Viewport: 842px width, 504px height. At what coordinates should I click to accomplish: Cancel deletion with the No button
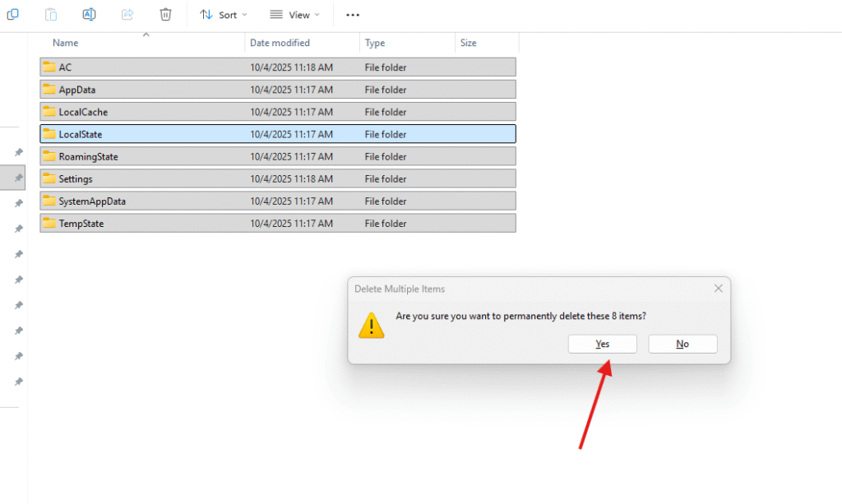pyautogui.click(x=682, y=344)
